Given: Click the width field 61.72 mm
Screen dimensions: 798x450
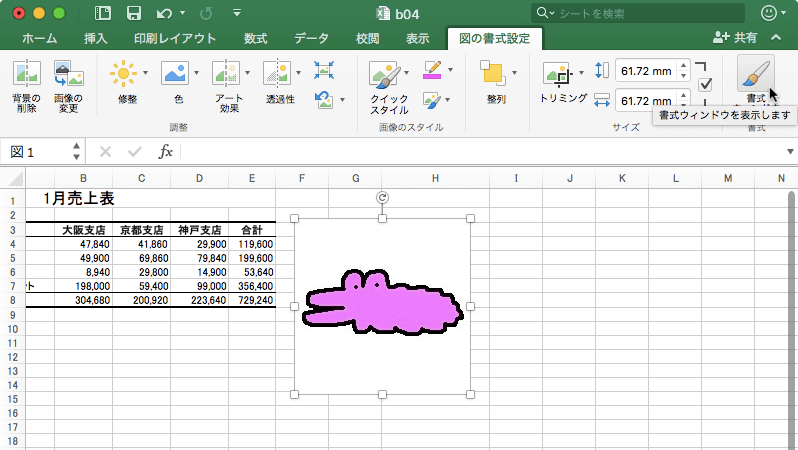Looking at the screenshot, I should [x=646, y=100].
